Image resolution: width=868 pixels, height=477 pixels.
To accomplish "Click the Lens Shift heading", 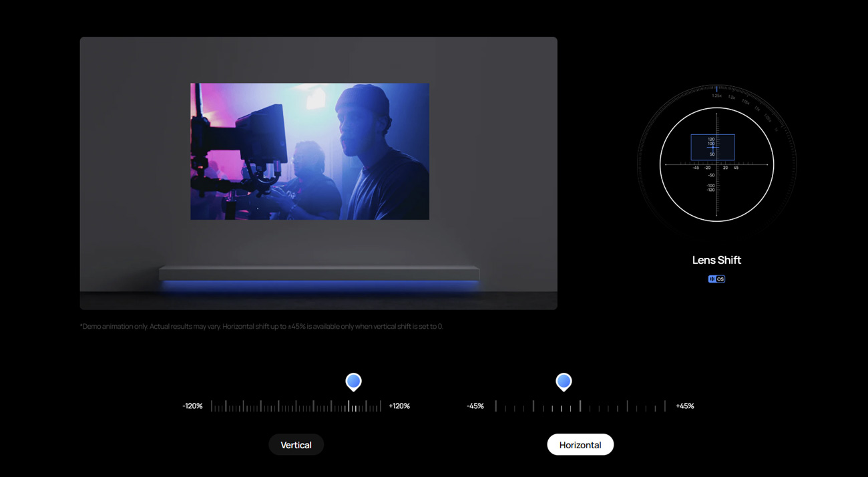I will [x=716, y=260].
